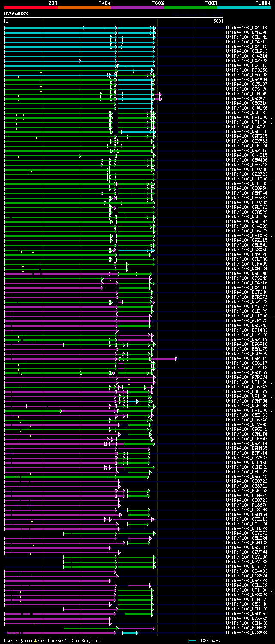This screenshot has width=275, height=644.
Task: Select label UniRef100_A2Y6C7
Action: click(x=247, y=458)
